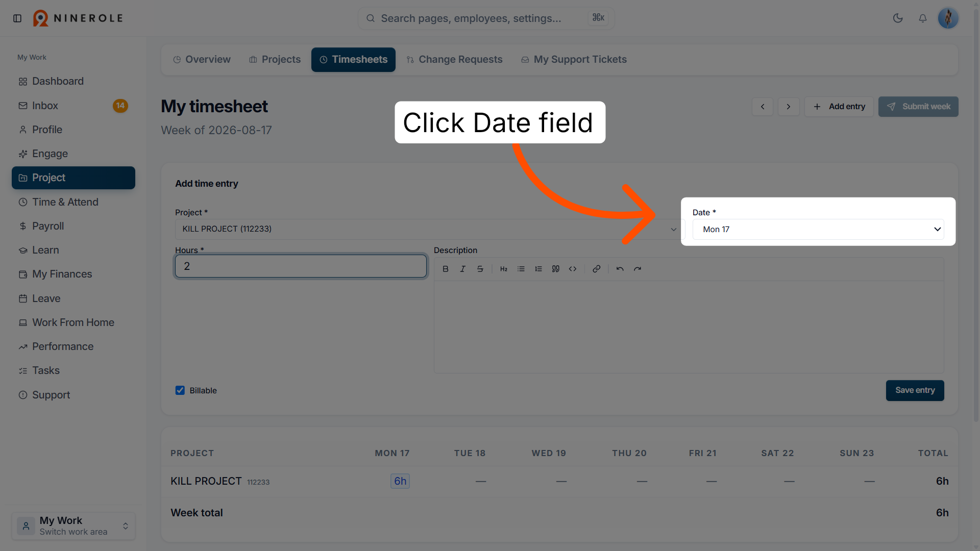Open the Timesheets tab
Image resolution: width=980 pixels, height=551 pixels.
(x=353, y=60)
